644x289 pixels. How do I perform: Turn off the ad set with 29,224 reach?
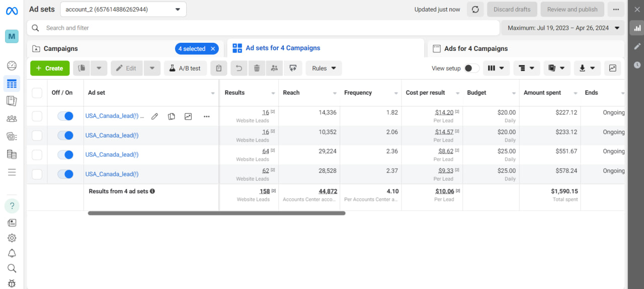pos(65,155)
